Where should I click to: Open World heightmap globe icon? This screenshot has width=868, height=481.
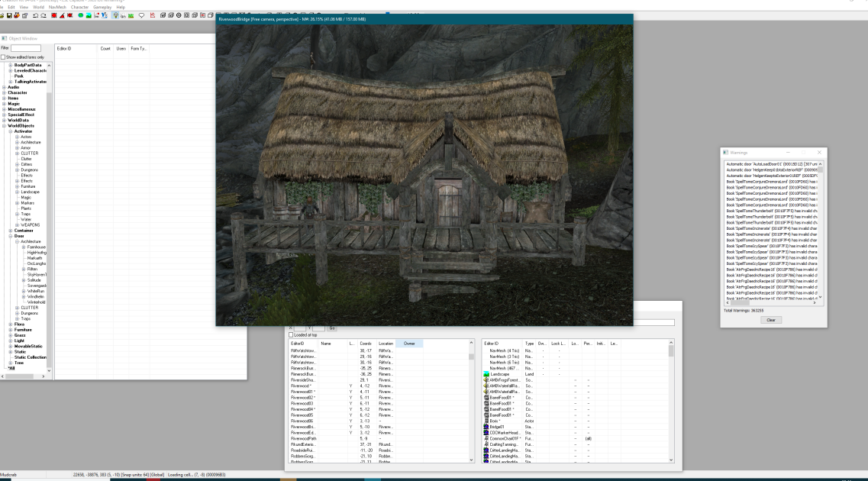click(x=81, y=15)
